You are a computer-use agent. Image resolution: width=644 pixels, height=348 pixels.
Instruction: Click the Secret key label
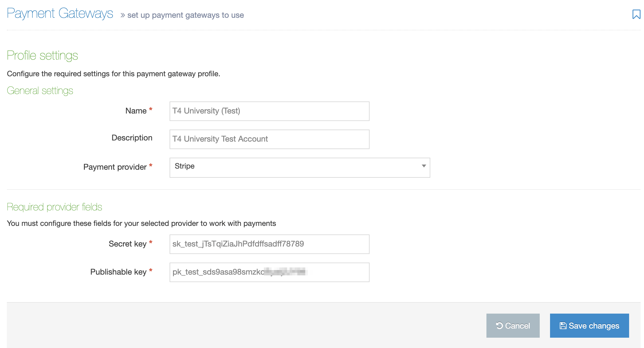pyautogui.click(x=127, y=244)
